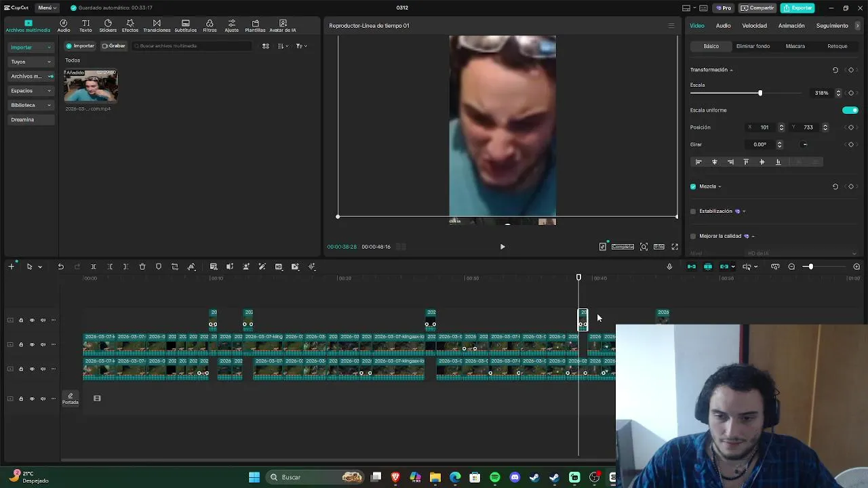Reset the Transformación settings
Viewport: 868px width, 488px height.
click(x=835, y=70)
